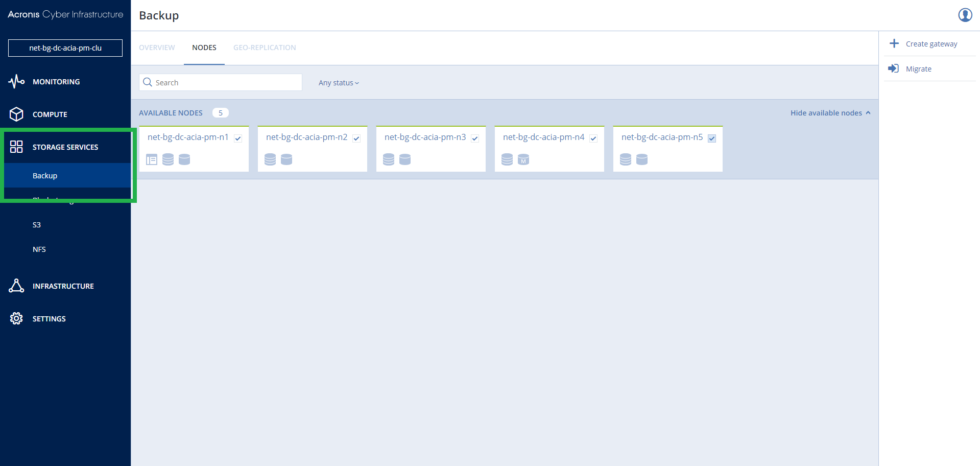Click the Create gateway link
The height and width of the screenshot is (466, 980).
(931, 44)
